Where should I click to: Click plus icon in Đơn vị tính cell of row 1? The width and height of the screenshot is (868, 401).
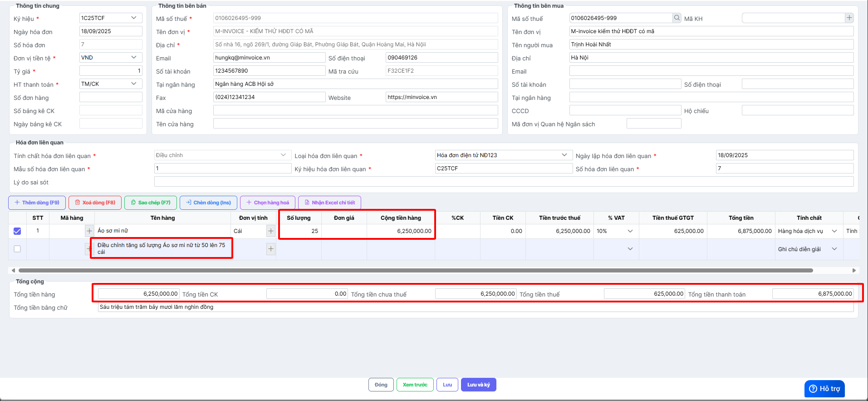tap(271, 231)
